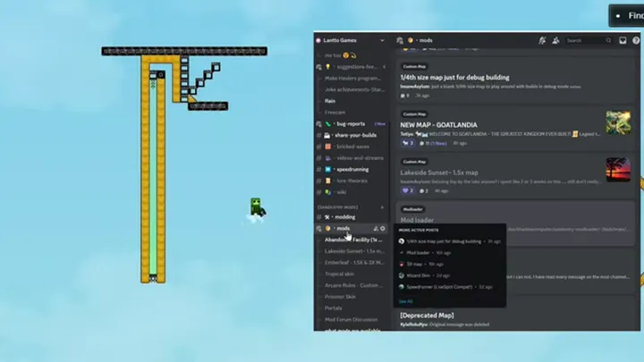The image size is (644, 362).
Task: Open the speedrunning channel
Action: pos(352,169)
